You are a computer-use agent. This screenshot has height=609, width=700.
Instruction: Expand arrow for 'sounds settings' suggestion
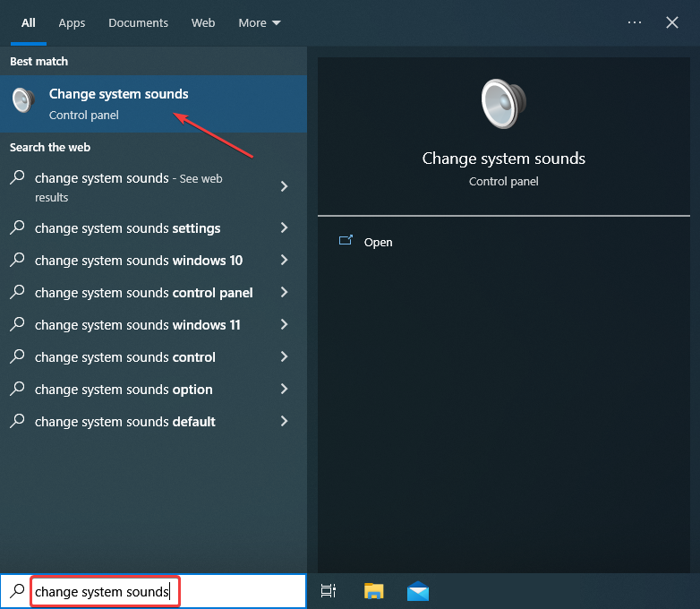click(284, 227)
